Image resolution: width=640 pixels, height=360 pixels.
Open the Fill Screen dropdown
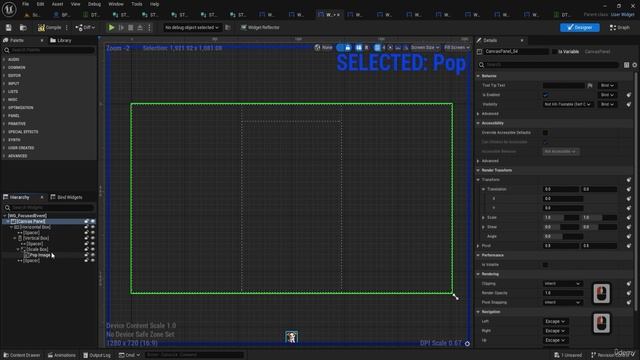coord(456,47)
